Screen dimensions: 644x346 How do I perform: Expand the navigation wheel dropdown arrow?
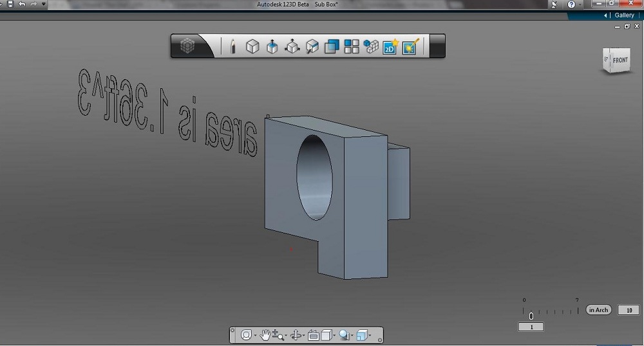point(255,336)
